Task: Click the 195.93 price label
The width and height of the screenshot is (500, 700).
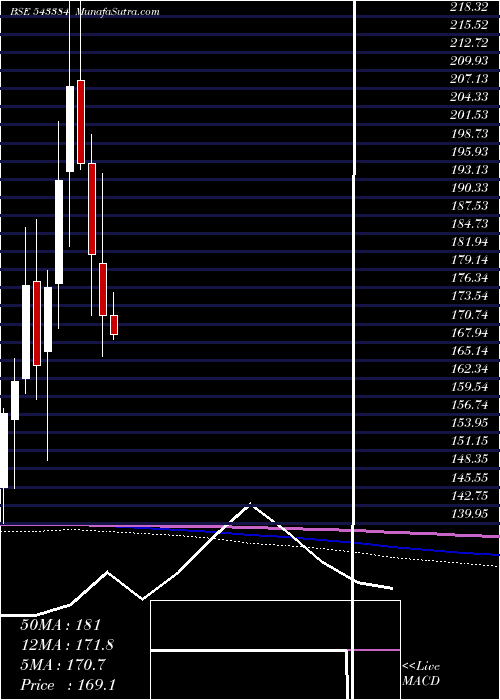Action: pos(469,151)
